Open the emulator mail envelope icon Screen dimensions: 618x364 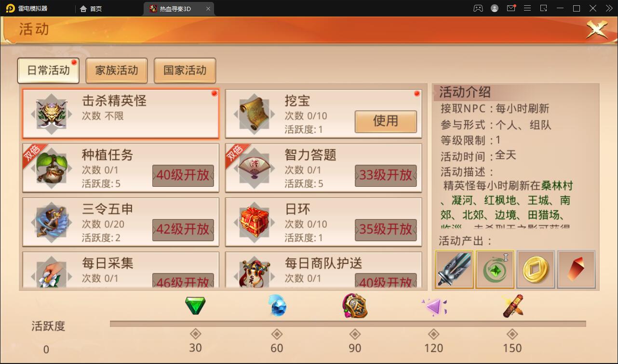tap(511, 8)
